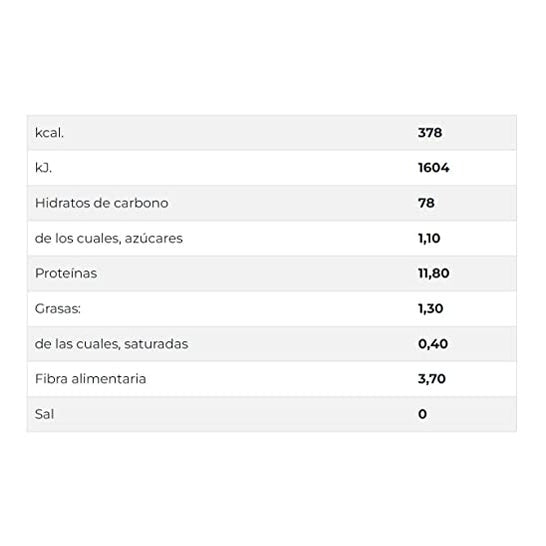This screenshot has height=546, width=546.
Task: Select the 1604 kJ value
Action: 434,168
